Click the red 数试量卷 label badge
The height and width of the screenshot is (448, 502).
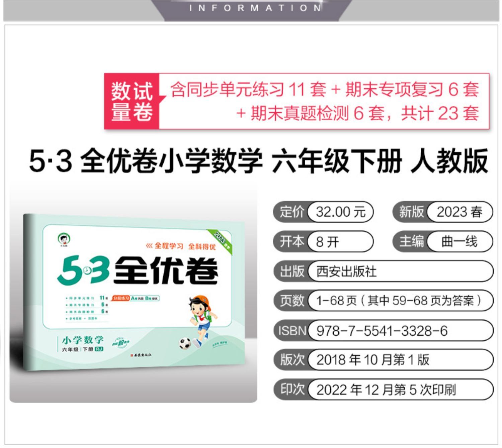tap(132, 101)
